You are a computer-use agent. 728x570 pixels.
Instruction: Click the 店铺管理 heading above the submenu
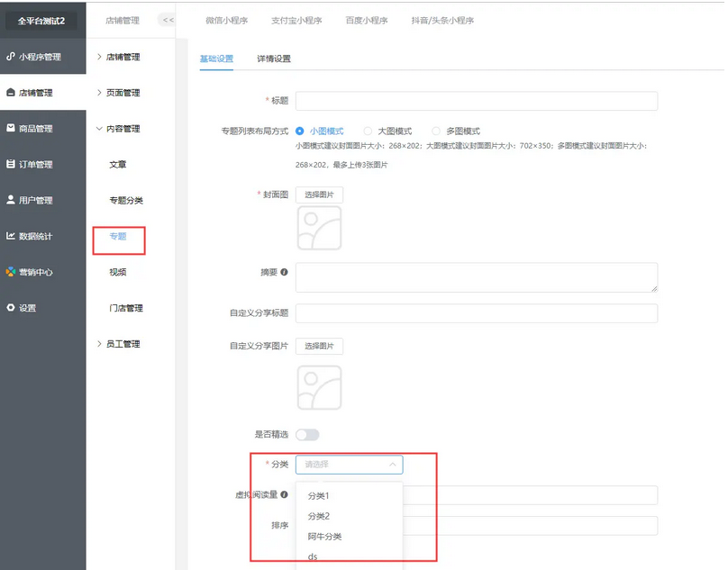pos(123,21)
